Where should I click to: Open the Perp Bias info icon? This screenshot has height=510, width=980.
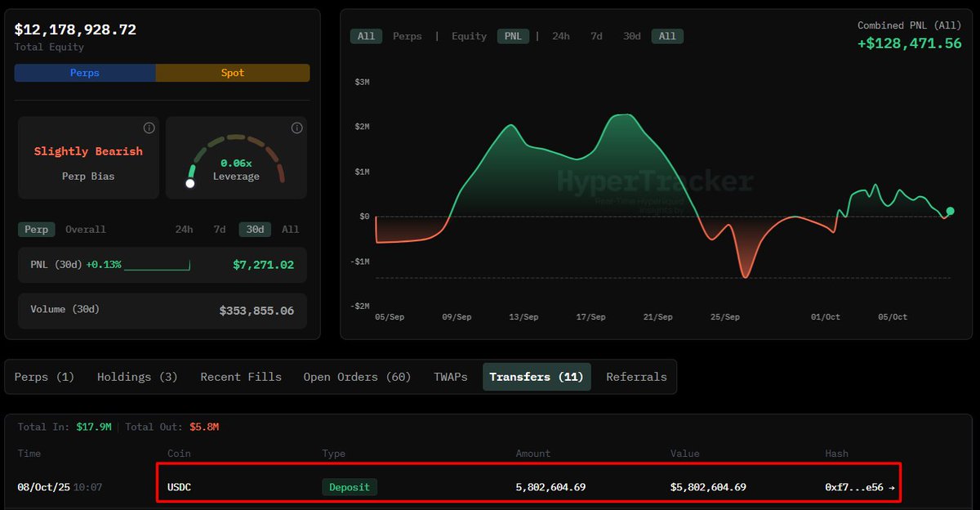149,128
